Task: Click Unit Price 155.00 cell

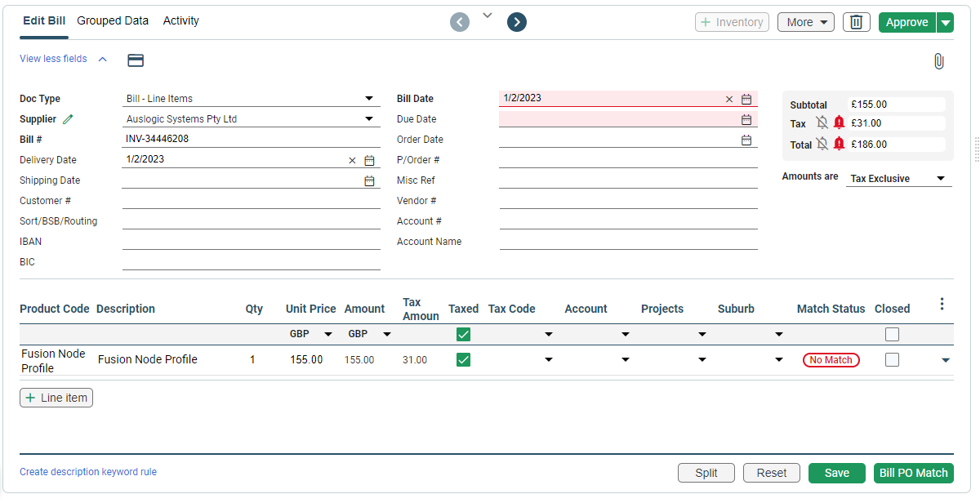Action: point(306,359)
